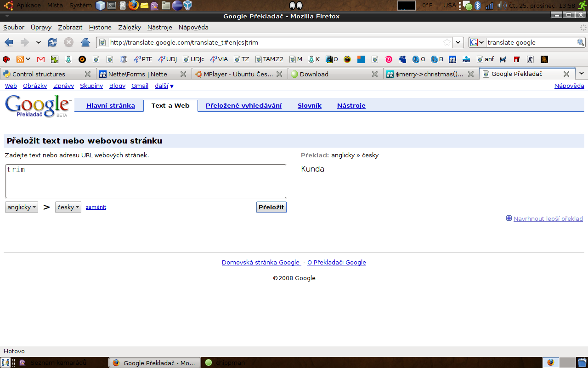Open the network signal tray icon

tap(490, 6)
